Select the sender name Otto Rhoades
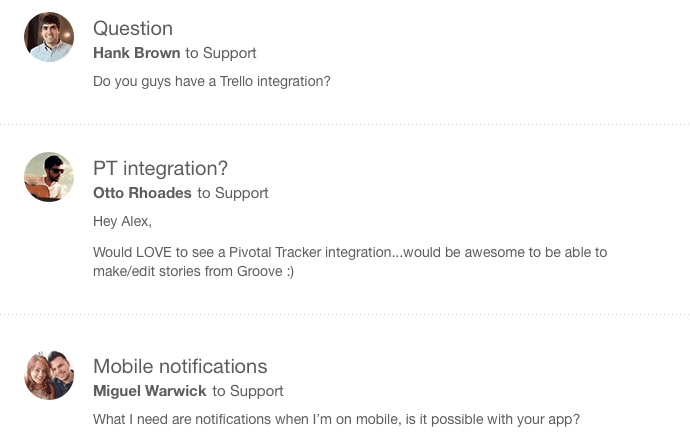Screen dimensions: 690x440 tap(143, 193)
